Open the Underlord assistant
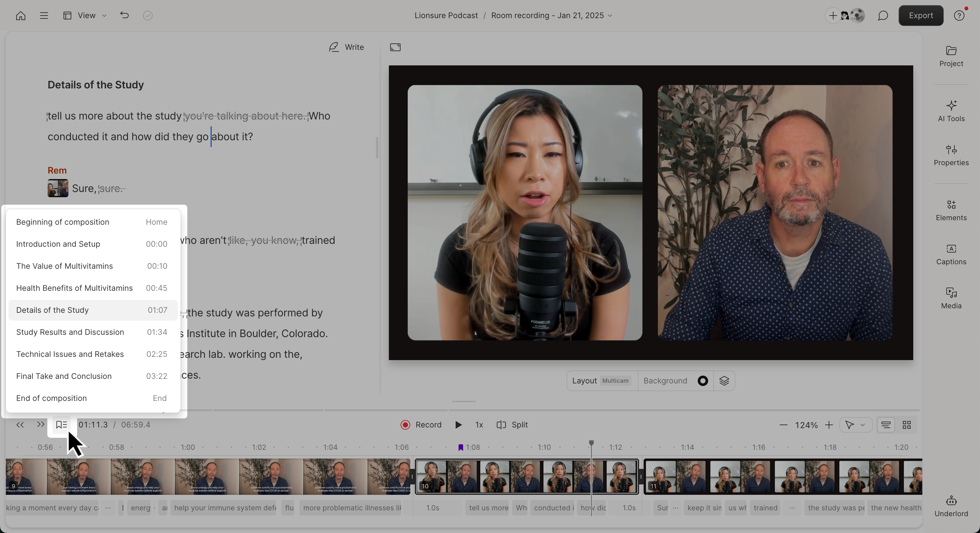The image size is (980, 533). 951,506
